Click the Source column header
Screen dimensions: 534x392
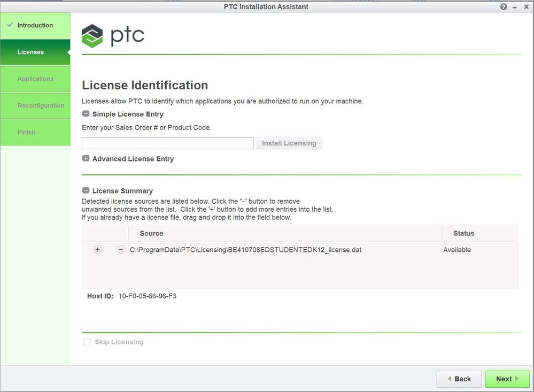152,234
